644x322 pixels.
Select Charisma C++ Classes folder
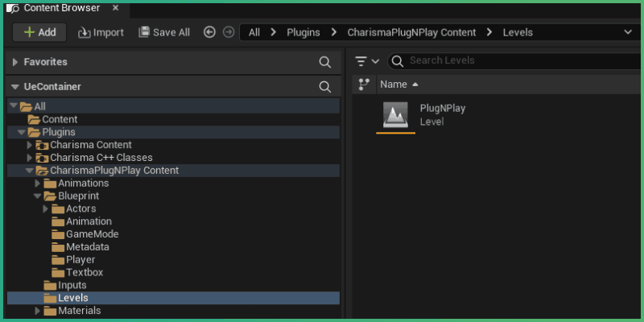pos(173,158)
